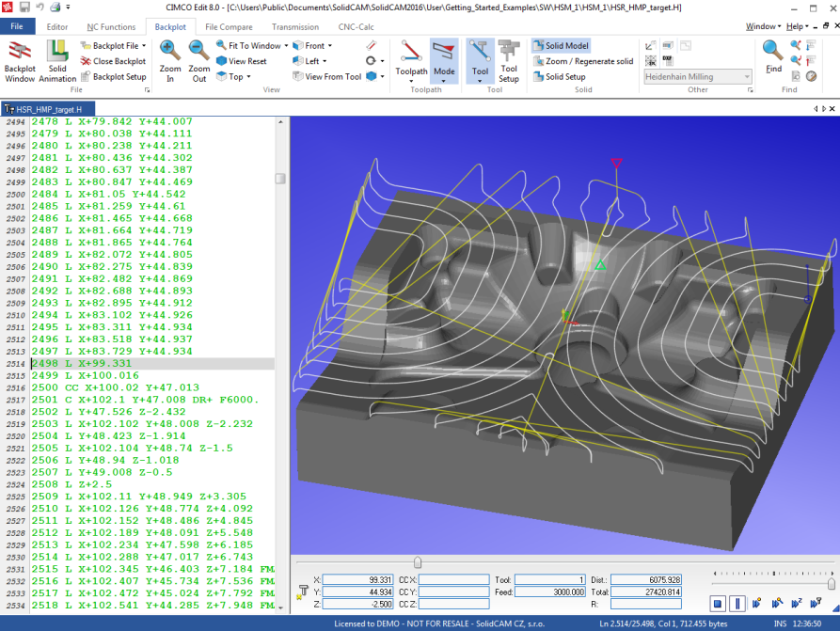This screenshot has width=840, height=631.
Task: Open the File Compare ribbon tab
Action: point(229,26)
